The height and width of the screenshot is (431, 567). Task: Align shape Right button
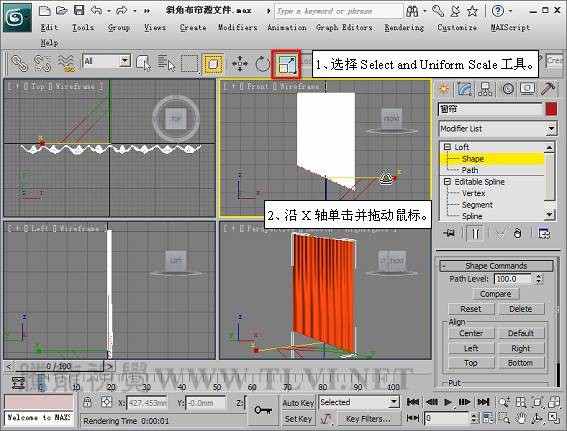(x=521, y=348)
